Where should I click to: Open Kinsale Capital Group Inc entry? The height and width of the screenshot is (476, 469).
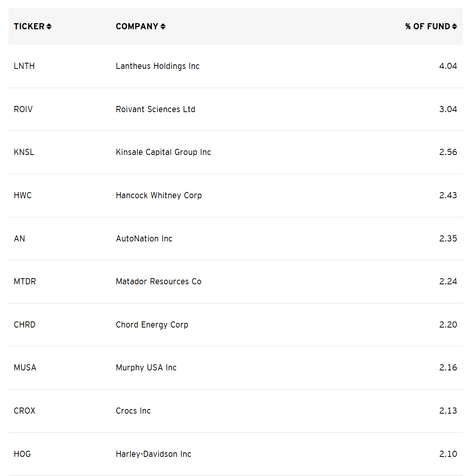[163, 152]
